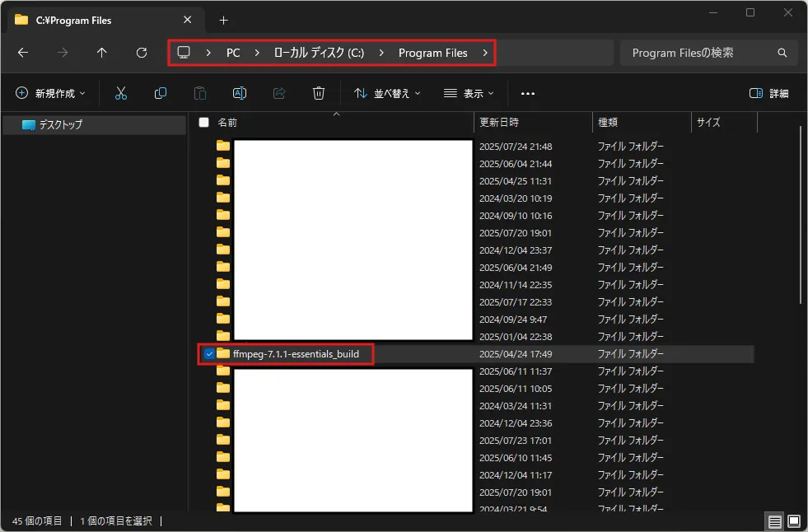Select the ffmpeg-7.1.1-essentials_build folder name
The image size is (808, 532).
[296, 354]
